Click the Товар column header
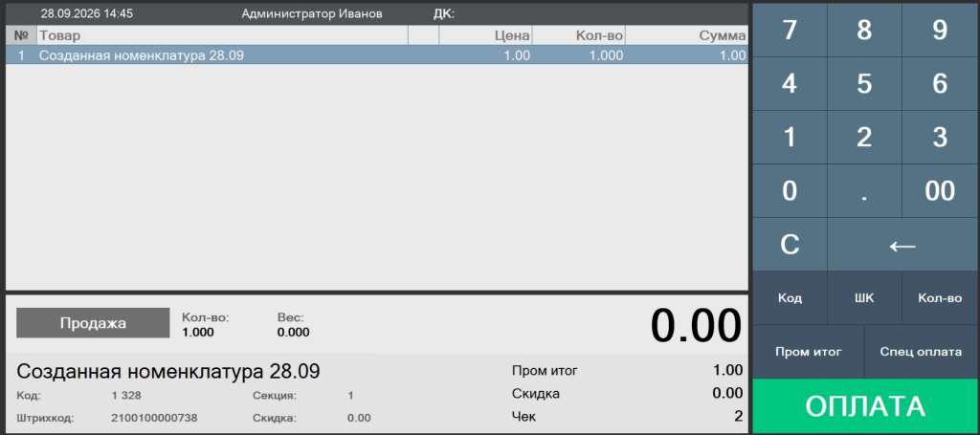The height and width of the screenshot is (435, 980). click(x=222, y=35)
